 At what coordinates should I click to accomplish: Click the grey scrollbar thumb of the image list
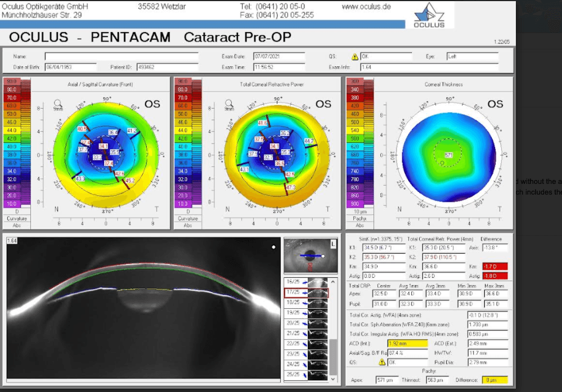click(x=333, y=357)
